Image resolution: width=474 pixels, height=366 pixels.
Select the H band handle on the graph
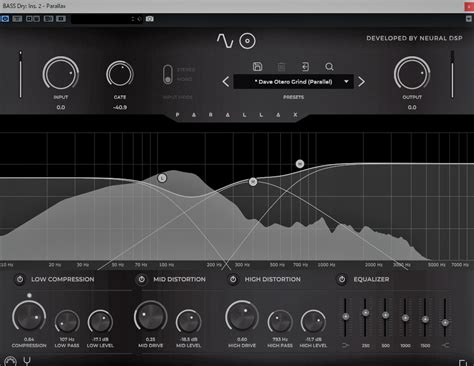tap(300, 164)
